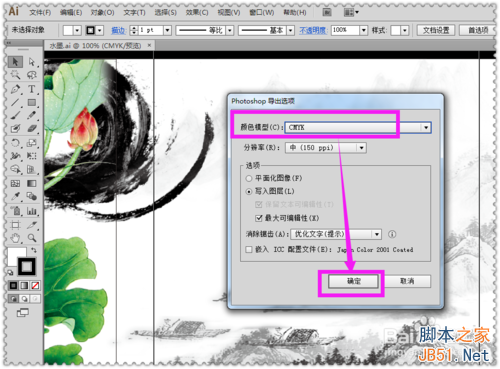Click the Document Setup (文档设置) button
Viewport: 500px width, 369px height.
pos(436,31)
